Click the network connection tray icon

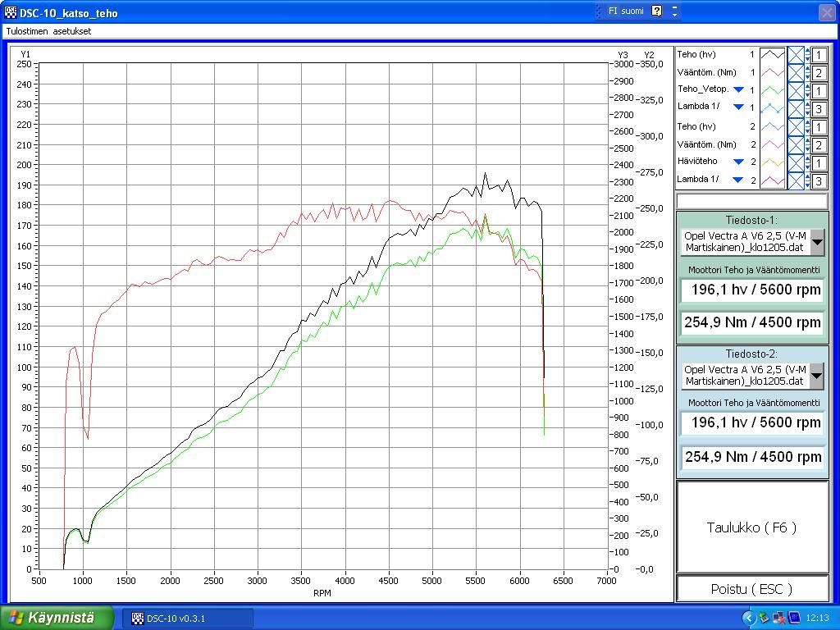(x=778, y=618)
